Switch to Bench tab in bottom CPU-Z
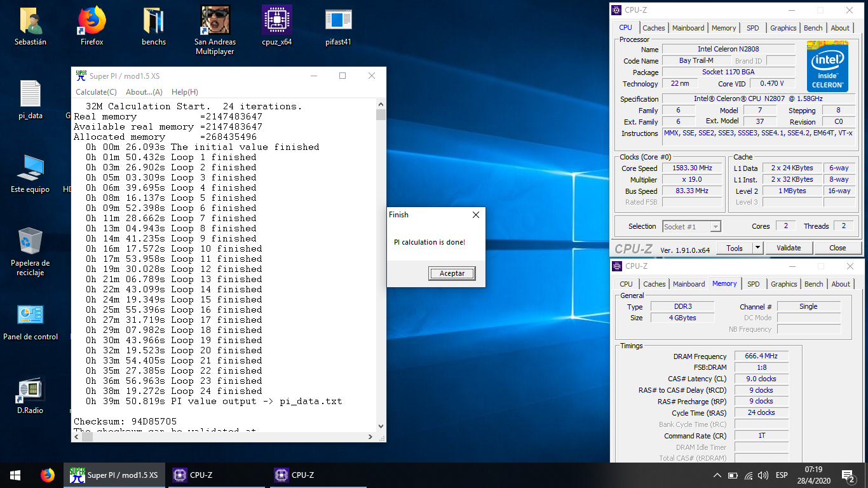 pyautogui.click(x=814, y=284)
